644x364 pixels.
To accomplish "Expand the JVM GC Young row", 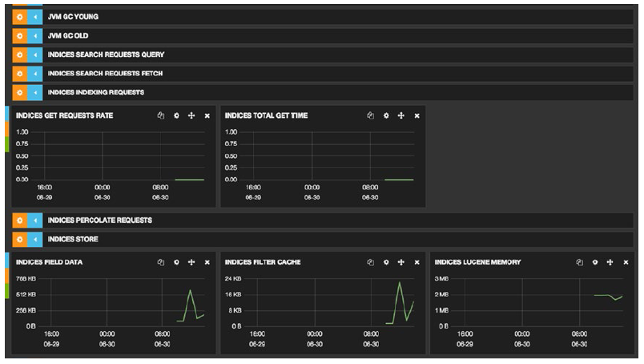I will point(35,17).
